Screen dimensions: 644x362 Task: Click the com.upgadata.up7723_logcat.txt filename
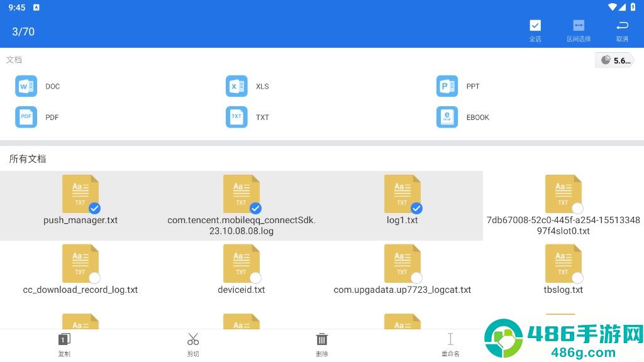[x=402, y=290]
